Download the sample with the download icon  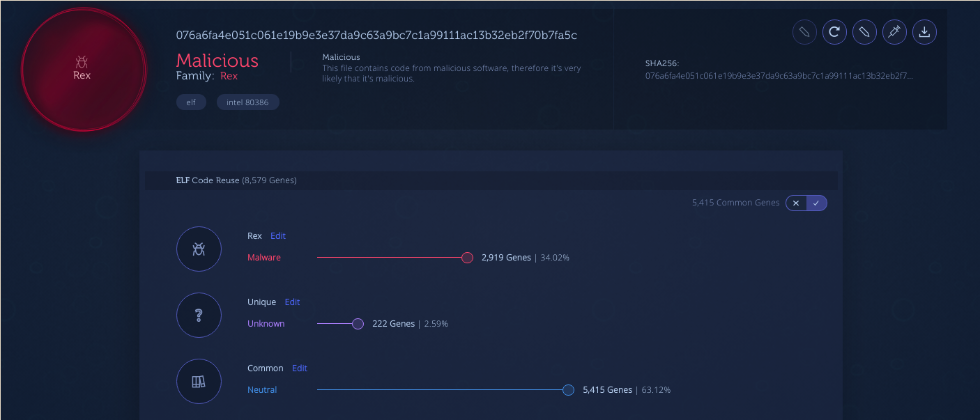pos(924,32)
